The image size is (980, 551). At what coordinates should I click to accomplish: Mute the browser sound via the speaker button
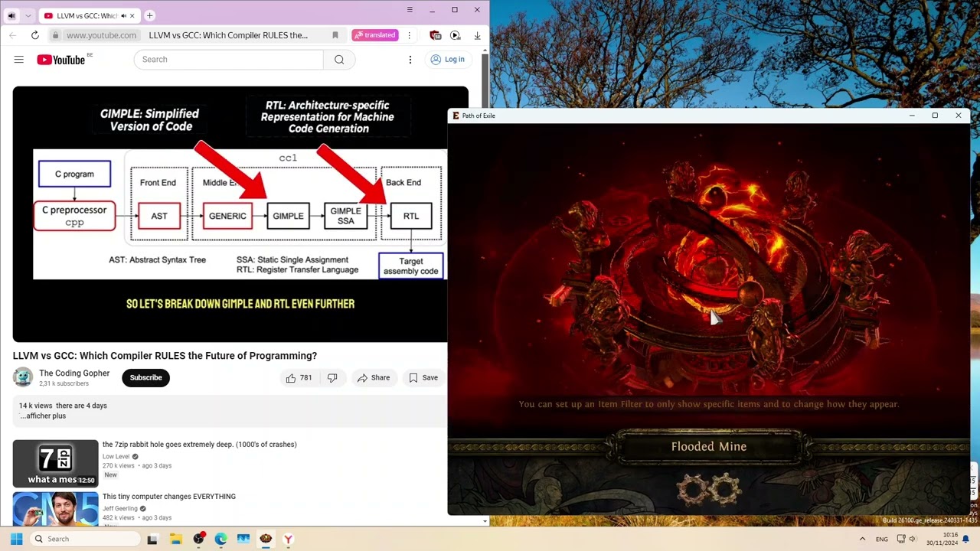(11, 15)
